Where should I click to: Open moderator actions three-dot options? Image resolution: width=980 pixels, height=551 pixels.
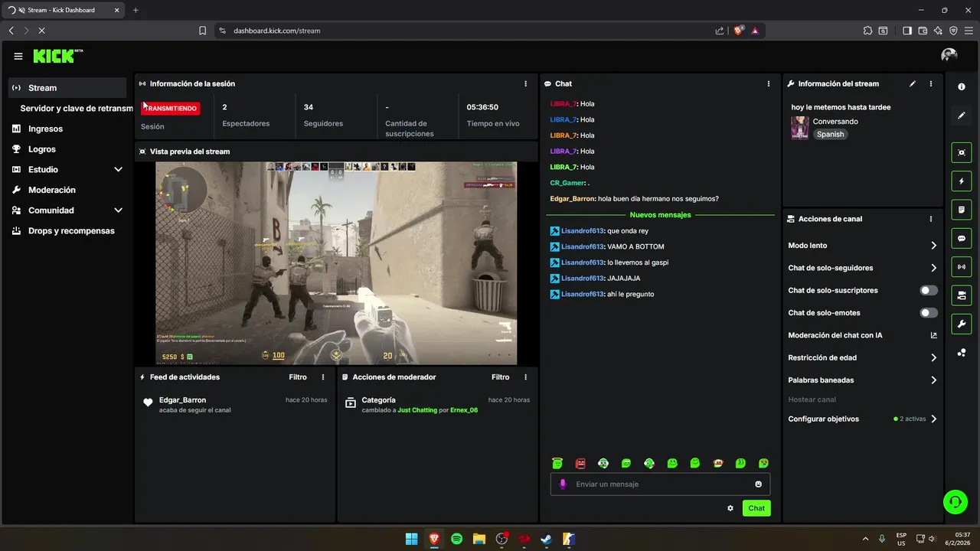click(x=525, y=377)
